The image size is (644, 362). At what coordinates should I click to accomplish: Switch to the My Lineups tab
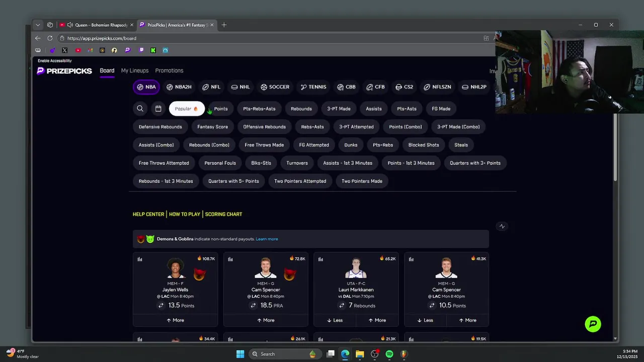tap(135, 71)
